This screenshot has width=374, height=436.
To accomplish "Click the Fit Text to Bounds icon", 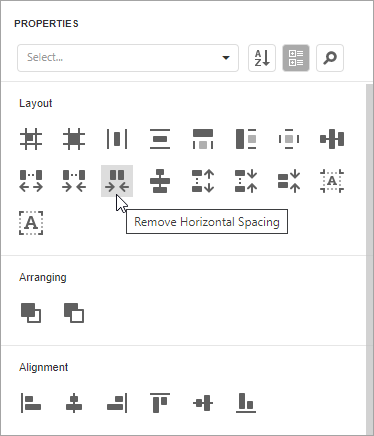I will (x=31, y=223).
